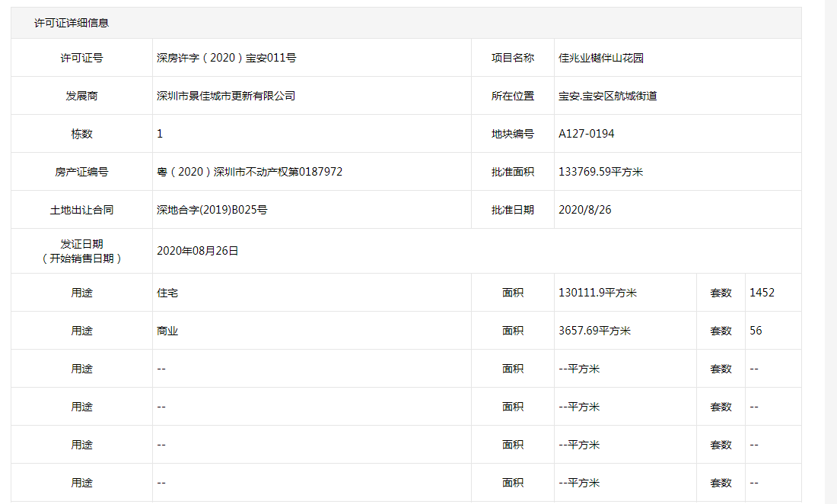Screen dimensions: 837x504
Task: Select the 商业 usage value
Action: pos(167,331)
